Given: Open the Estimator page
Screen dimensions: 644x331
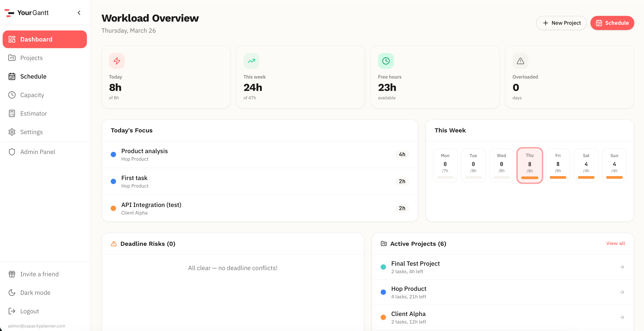Looking at the screenshot, I should coord(45,113).
